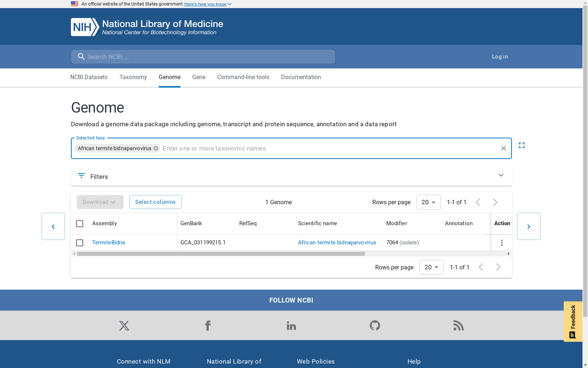The image size is (588, 368).
Task: Click the Modifier column header
Action: pyautogui.click(x=397, y=223)
